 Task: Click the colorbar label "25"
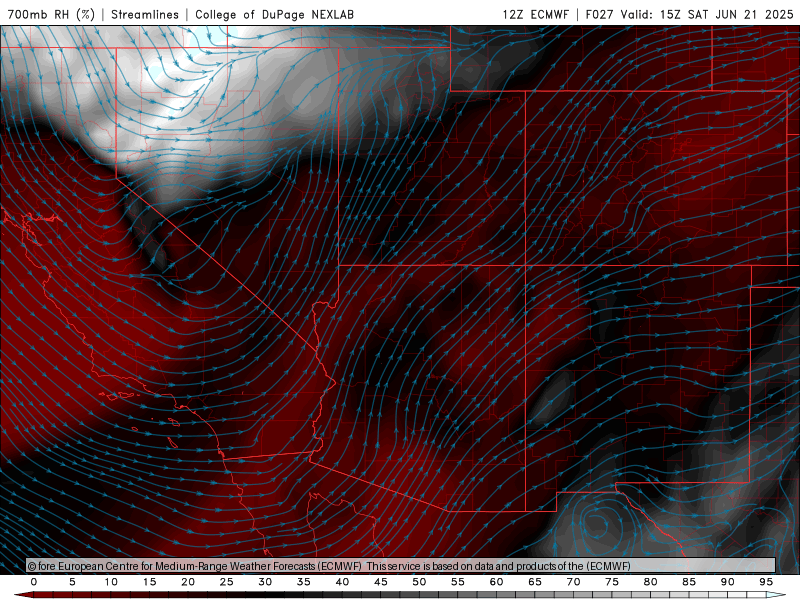coord(227,582)
